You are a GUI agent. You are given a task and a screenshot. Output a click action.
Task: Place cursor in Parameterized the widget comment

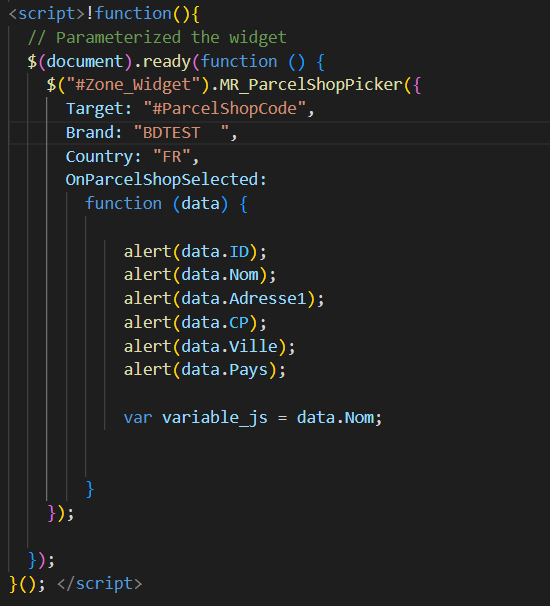(x=157, y=38)
